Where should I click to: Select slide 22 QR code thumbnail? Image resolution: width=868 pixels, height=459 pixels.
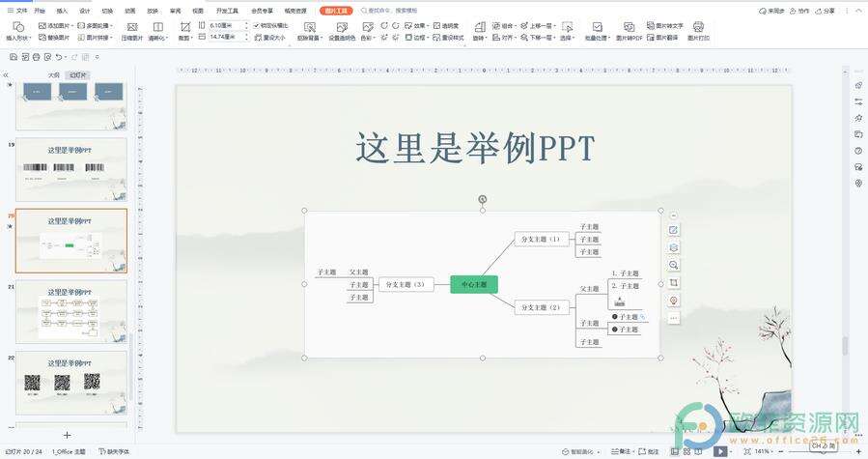click(x=71, y=383)
